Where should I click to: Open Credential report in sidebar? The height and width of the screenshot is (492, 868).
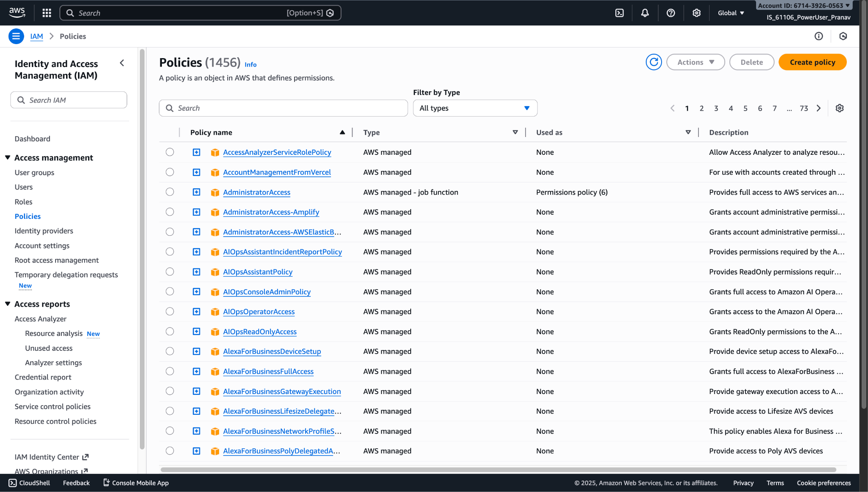(43, 377)
